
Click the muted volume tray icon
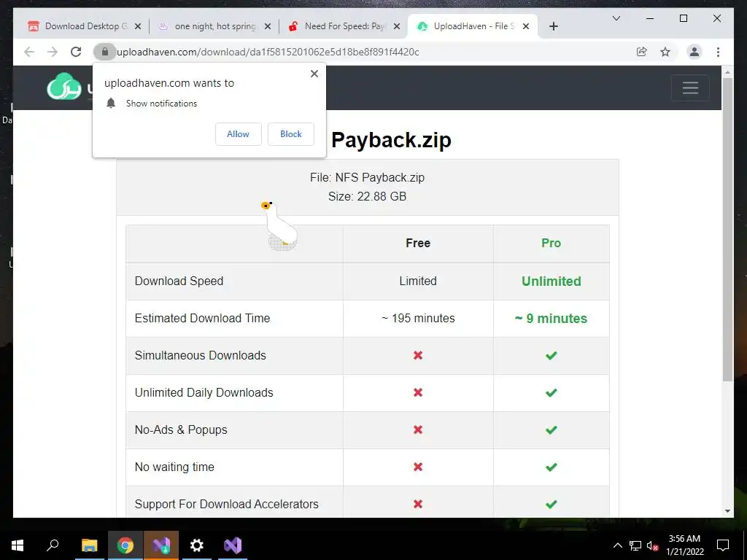click(x=653, y=545)
